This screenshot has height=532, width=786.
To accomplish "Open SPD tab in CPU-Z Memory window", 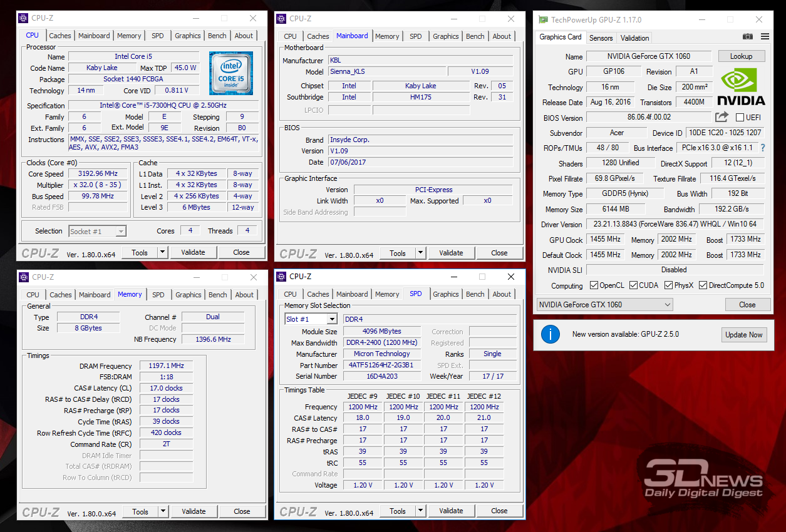I will coord(158,295).
